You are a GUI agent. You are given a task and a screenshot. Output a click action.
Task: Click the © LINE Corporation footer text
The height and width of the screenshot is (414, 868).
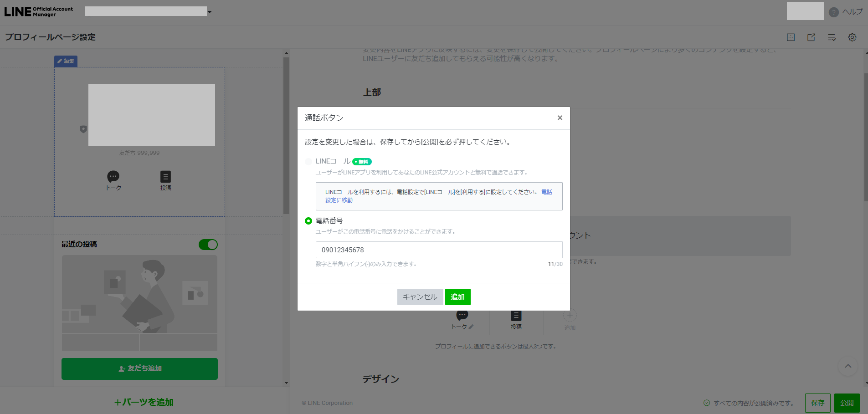pyautogui.click(x=327, y=403)
